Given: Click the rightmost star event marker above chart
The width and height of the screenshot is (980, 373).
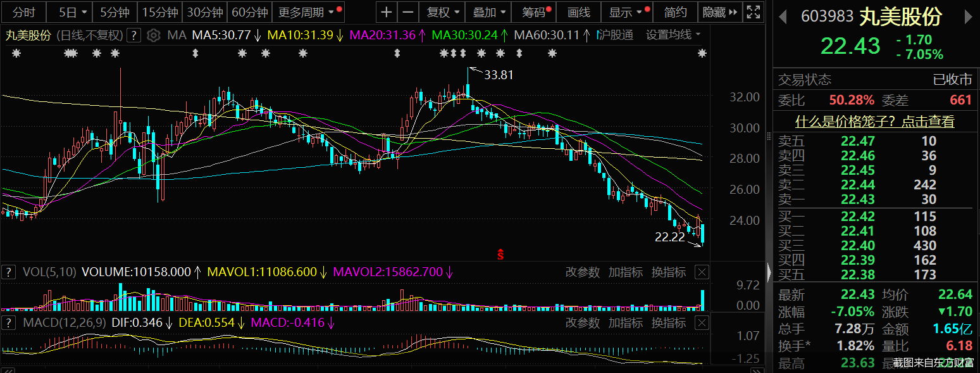Looking at the screenshot, I should coord(702,54).
